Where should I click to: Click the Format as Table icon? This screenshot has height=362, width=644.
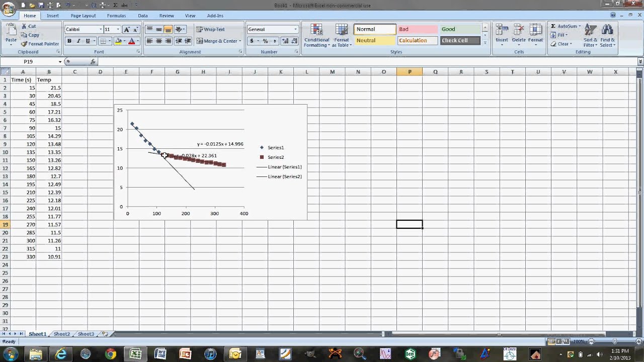(x=341, y=30)
